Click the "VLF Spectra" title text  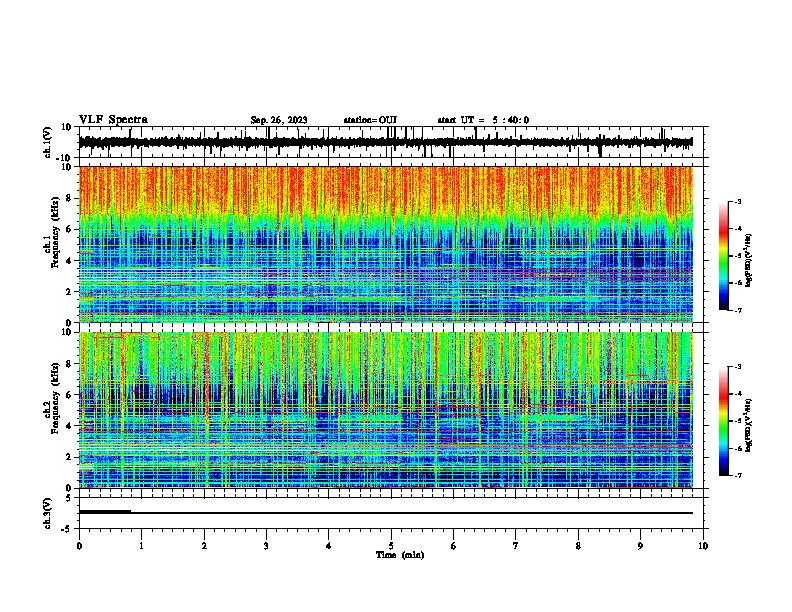(x=113, y=120)
